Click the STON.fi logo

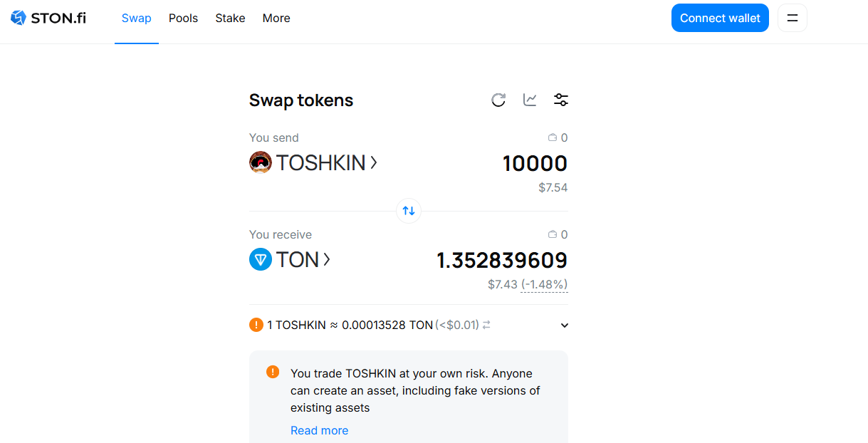click(x=48, y=18)
